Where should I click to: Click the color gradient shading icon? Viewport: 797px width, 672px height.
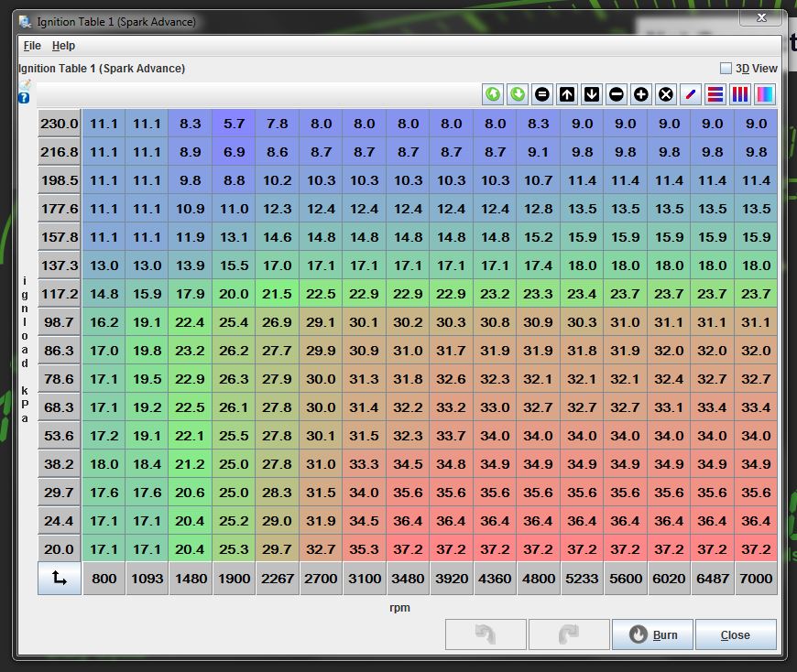tap(765, 94)
